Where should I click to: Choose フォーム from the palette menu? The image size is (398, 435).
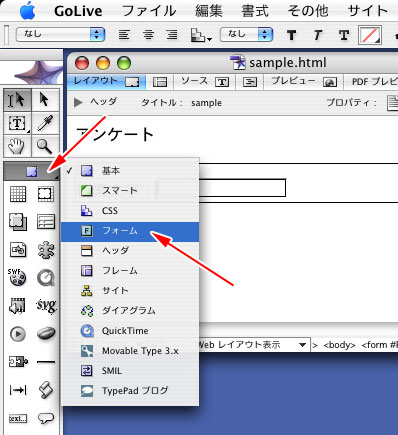click(x=130, y=231)
